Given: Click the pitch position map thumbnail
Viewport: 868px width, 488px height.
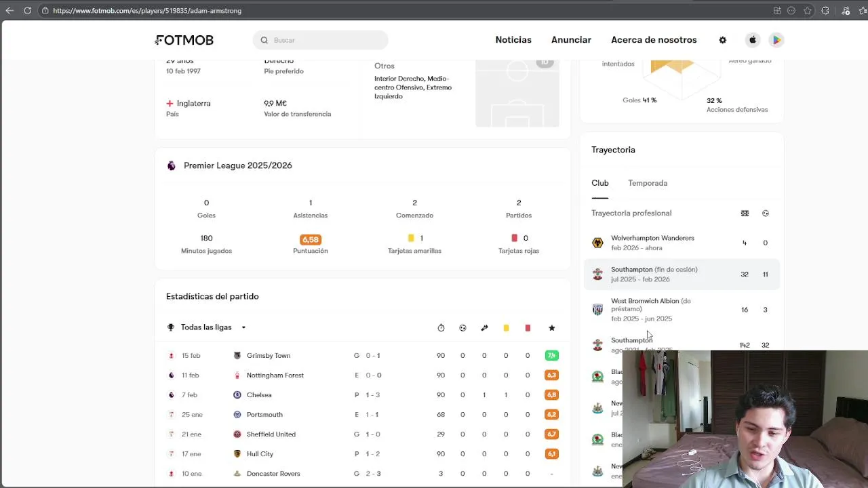Looking at the screenshot, I should (x=517, y=94).
